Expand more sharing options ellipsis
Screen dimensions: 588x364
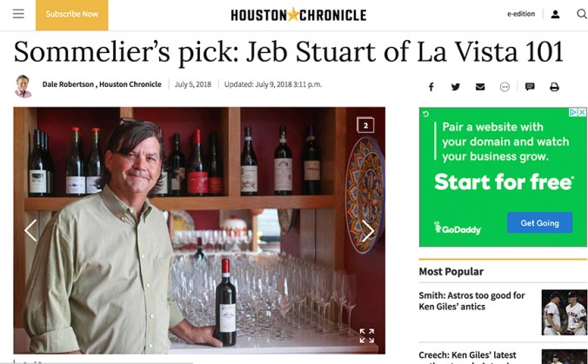pyautogui.click(x=504, y=87)
